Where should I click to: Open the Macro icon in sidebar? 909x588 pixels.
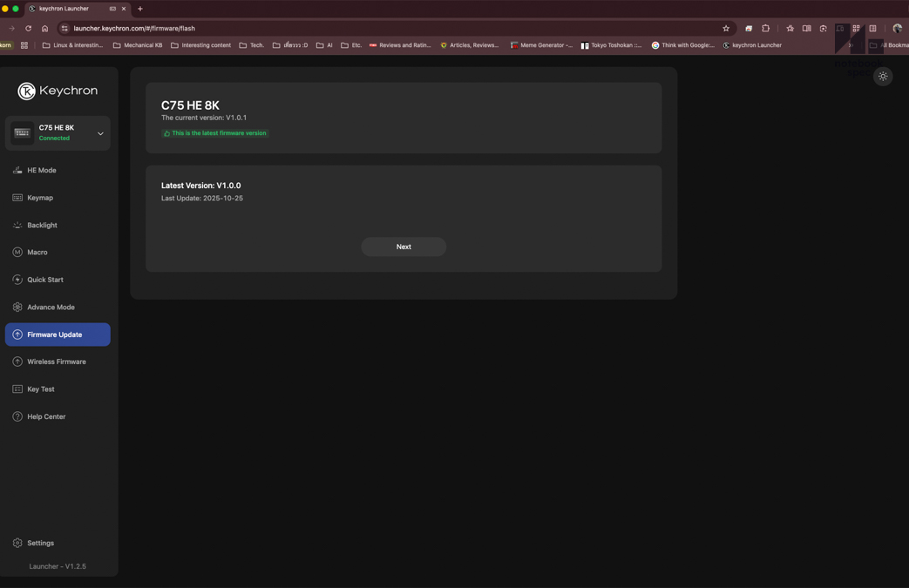17,253
